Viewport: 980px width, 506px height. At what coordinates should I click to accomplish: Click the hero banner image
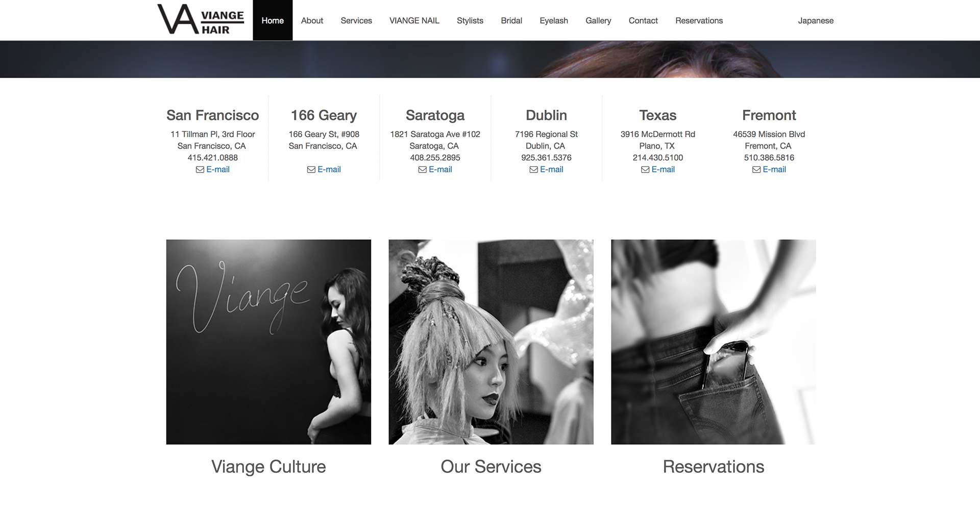(490, 59)
